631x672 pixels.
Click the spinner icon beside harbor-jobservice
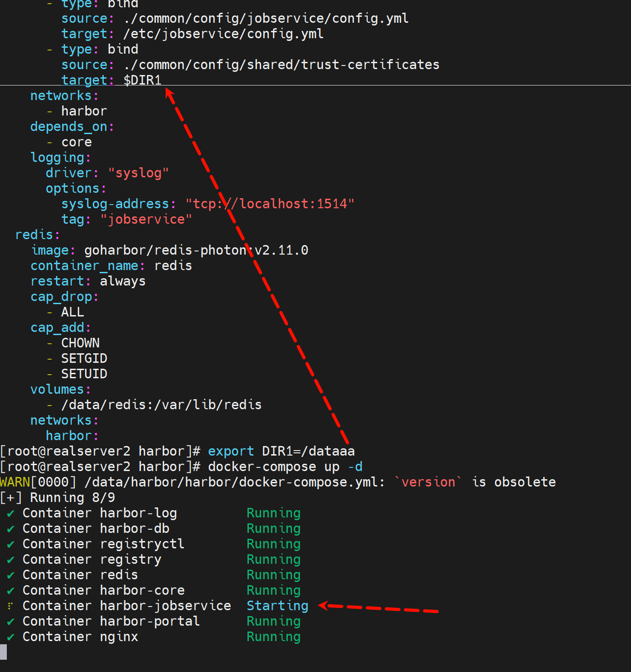(10, 606)
